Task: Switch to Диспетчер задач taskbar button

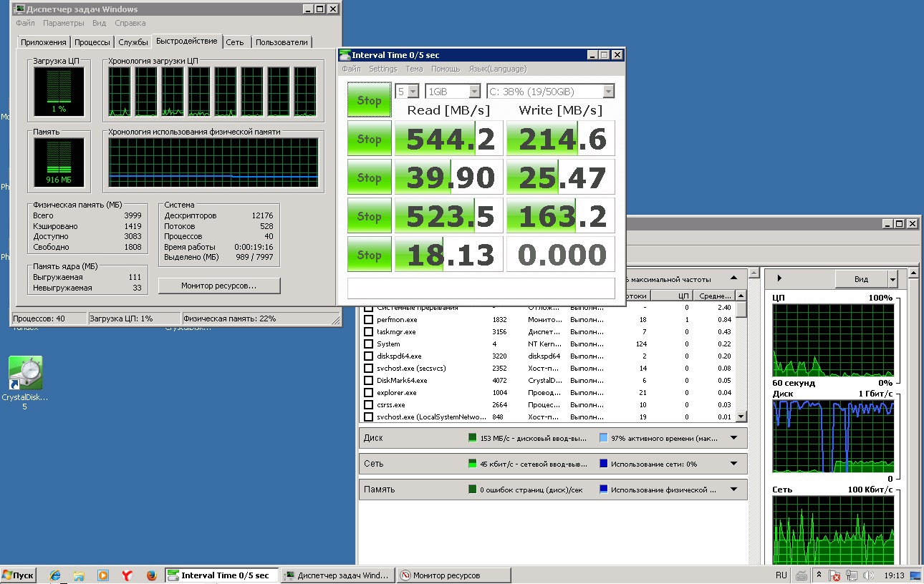Action: coord(338,575)
